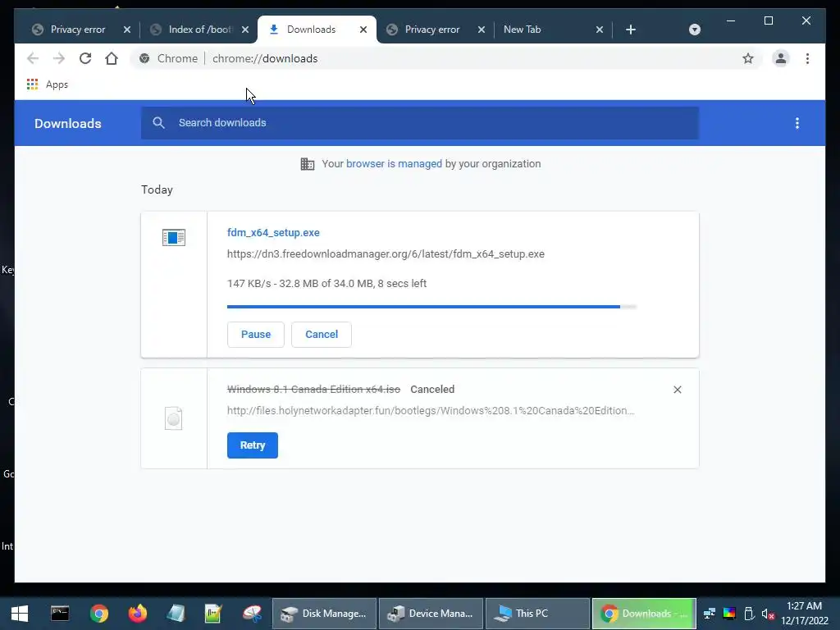Screen dimensions: 840x630
Task: Remove the canceled Windows 8.1 ISO entry
Action: coord(677,390)
